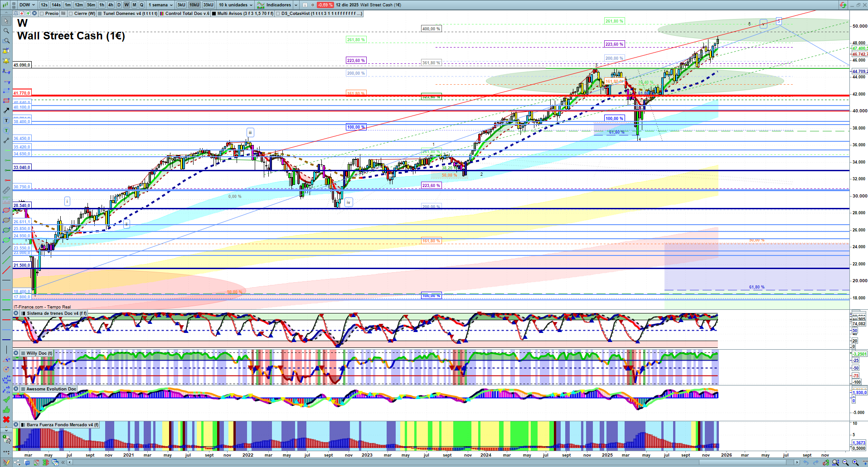
Task: Click the Tunel Domenec v4 color swatch
Action: [100, 14]
